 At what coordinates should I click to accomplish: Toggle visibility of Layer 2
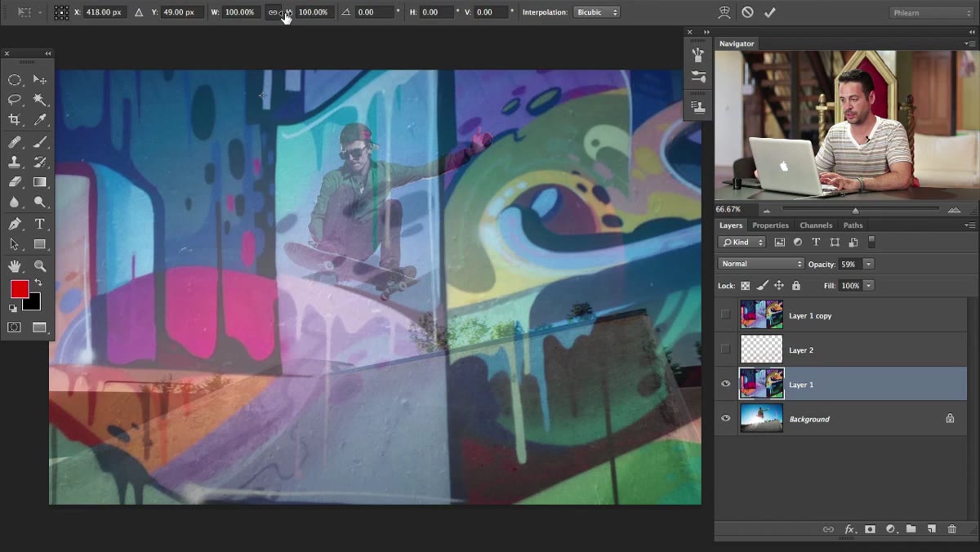point(725,349)
